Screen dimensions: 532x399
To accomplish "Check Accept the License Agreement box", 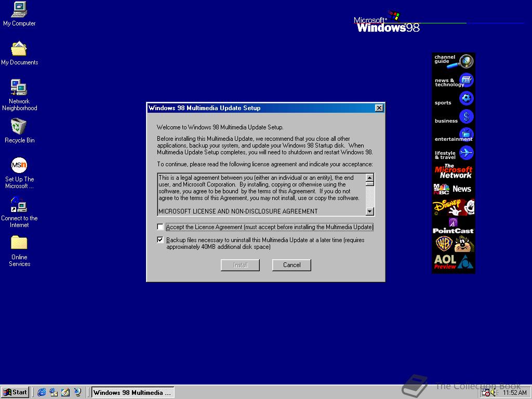I will point(161,227).
